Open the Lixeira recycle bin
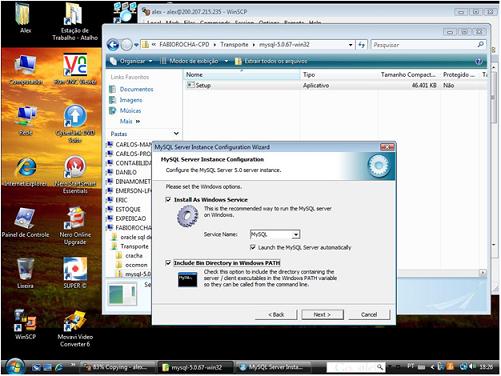501x376 pixels. tap(25, 273)
